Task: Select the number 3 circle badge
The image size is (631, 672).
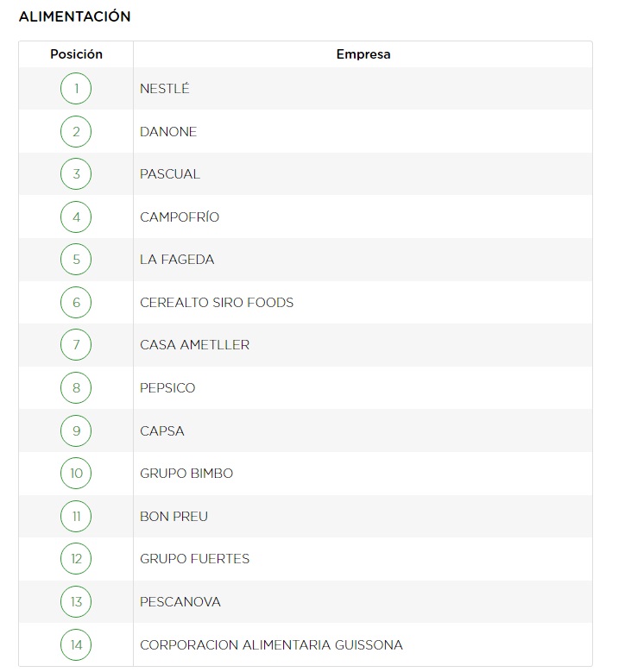Action: 76,174
